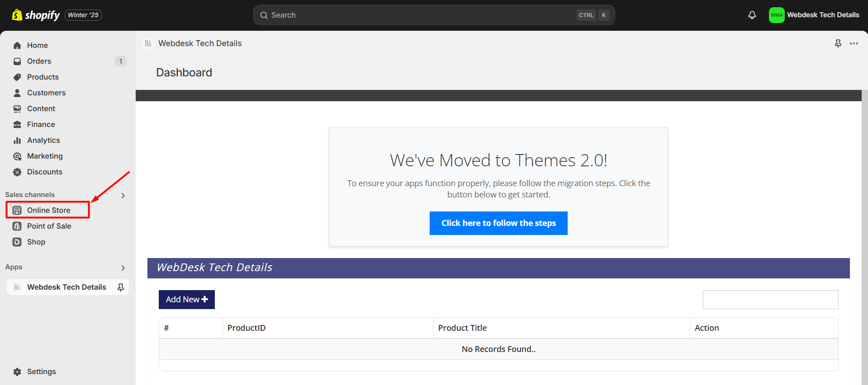Image resolution: width=868 pixels, height=385 pixels.
Task: Click the Marketing target icon
Action: click(x=17, y=156)
